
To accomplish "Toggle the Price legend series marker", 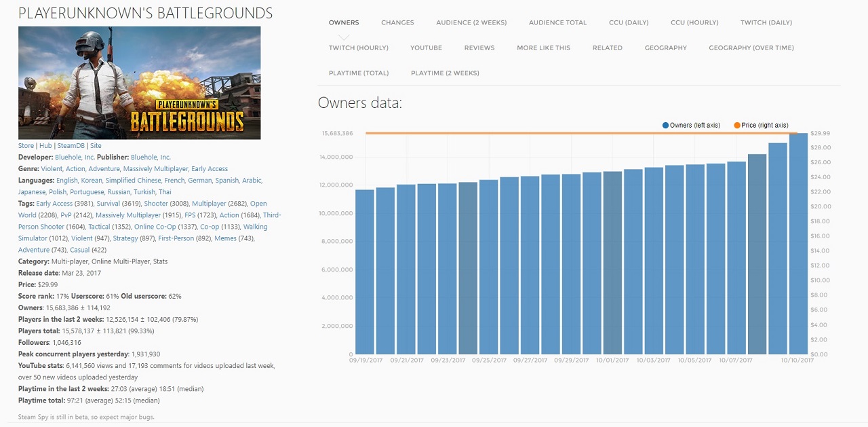I will tap(736, 126).
